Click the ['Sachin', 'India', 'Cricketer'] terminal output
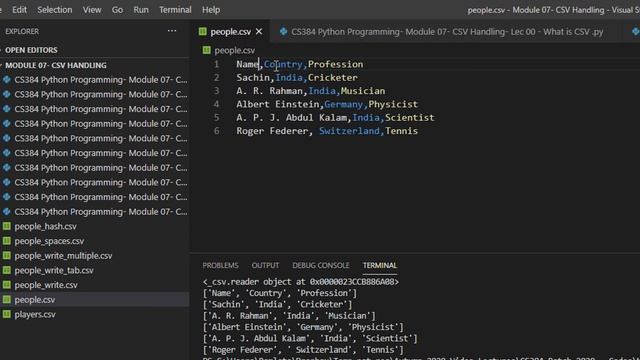 [x=277, y=304]
